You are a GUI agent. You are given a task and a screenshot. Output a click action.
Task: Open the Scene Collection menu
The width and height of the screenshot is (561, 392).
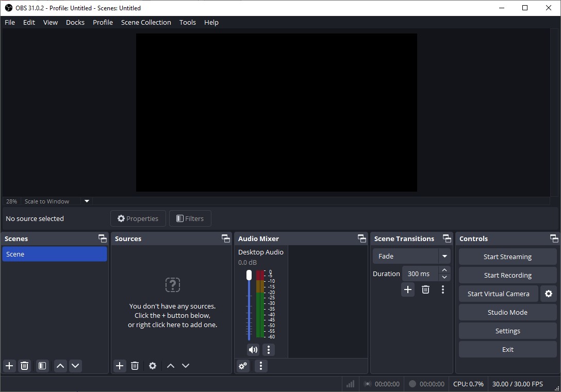point(146,22)
